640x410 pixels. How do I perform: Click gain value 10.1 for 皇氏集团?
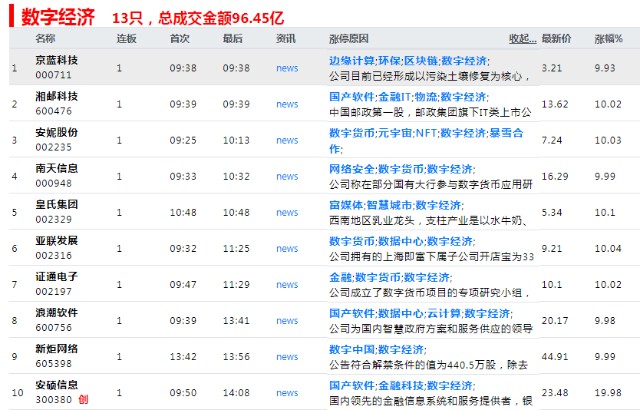[604, 213]
